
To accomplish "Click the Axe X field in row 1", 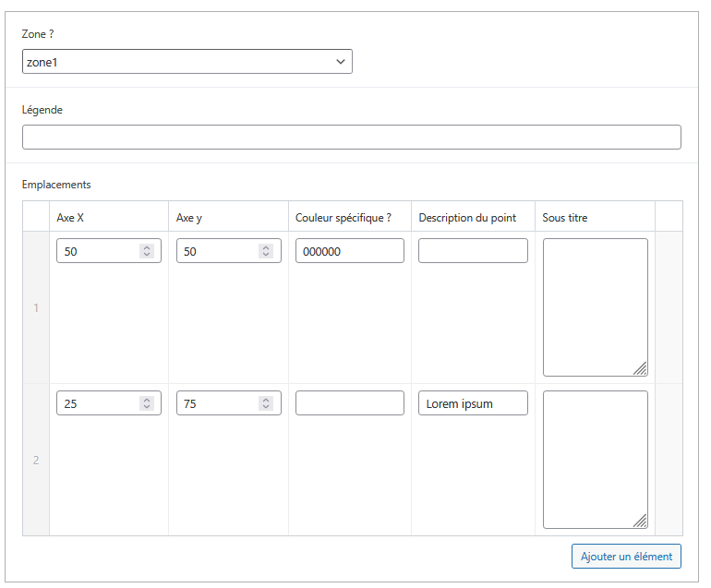I will point(97,251).
